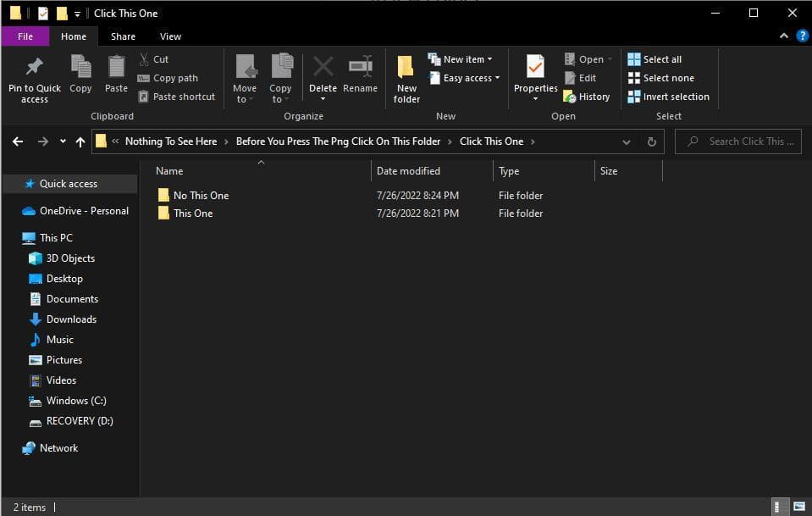Open the Easy access dropdown

coord(465,78)
